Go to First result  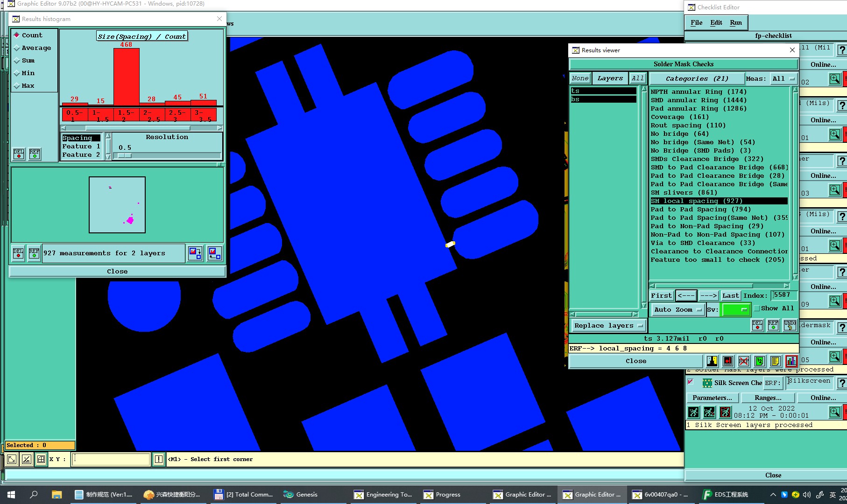tap(661, 295)
